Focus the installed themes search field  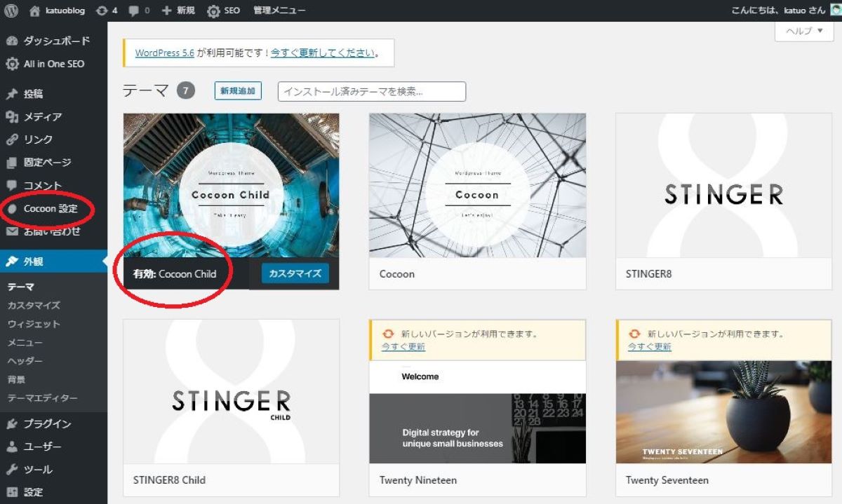(372, 91)
